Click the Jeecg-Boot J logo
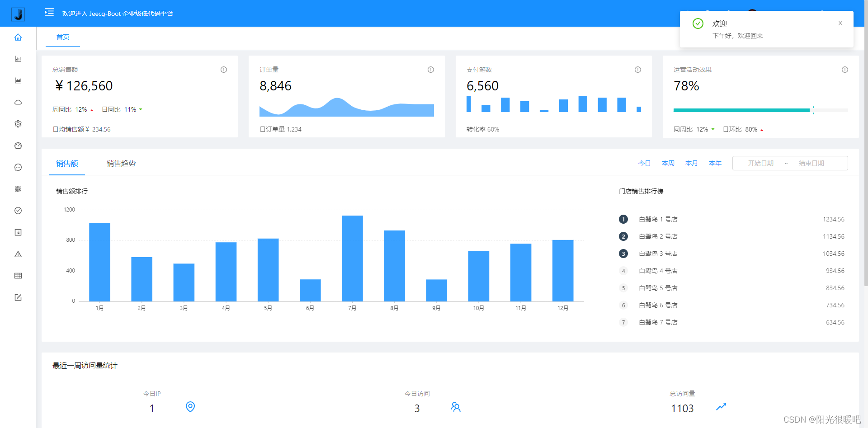 [x=18, y=14]
